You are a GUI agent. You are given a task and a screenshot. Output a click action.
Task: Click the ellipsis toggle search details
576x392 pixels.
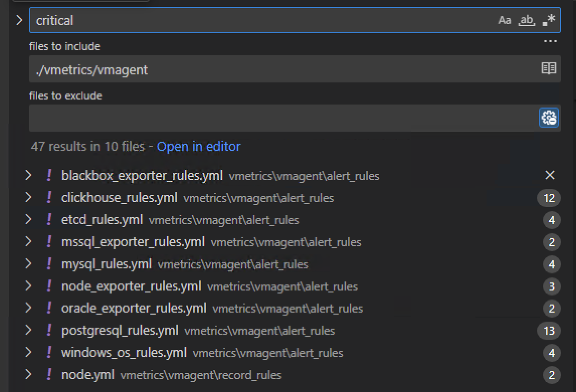[550, 42]
